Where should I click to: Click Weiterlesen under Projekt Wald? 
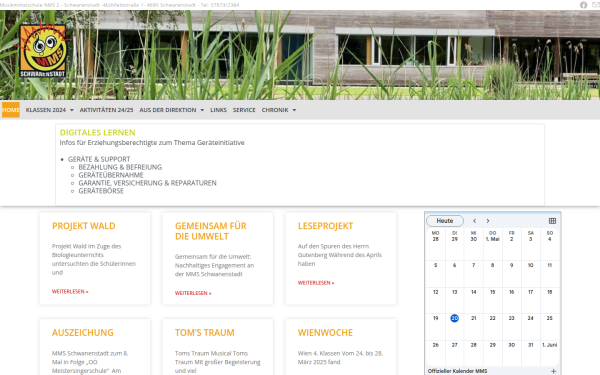click(x=70, y=292)
